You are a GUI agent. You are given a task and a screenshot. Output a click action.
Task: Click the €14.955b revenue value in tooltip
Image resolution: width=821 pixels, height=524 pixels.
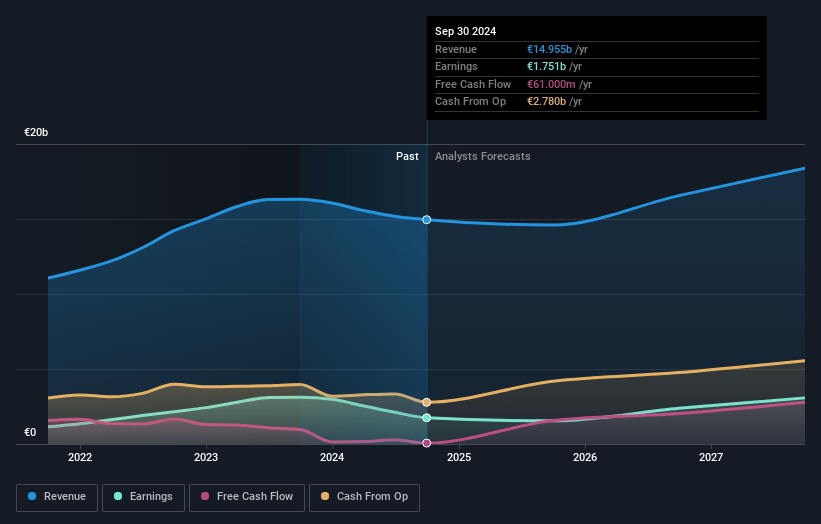(x=549, y=49)
